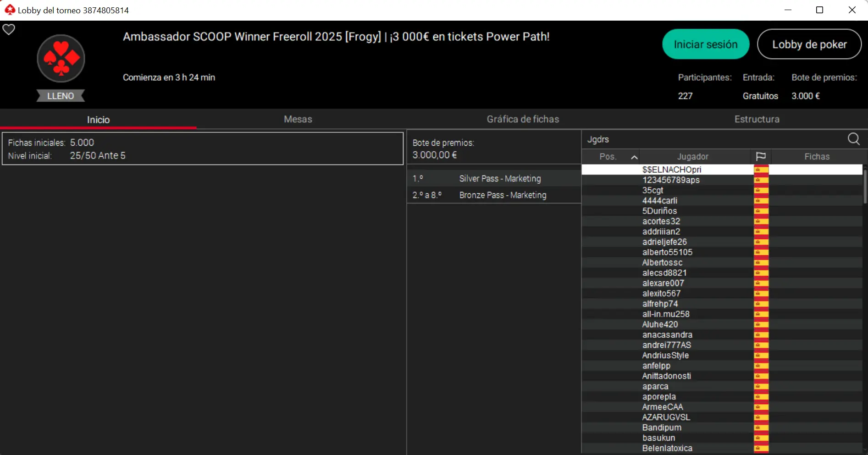
Task: Click the Spain flag next to $$ELNACHOpri
Action: 761,170
